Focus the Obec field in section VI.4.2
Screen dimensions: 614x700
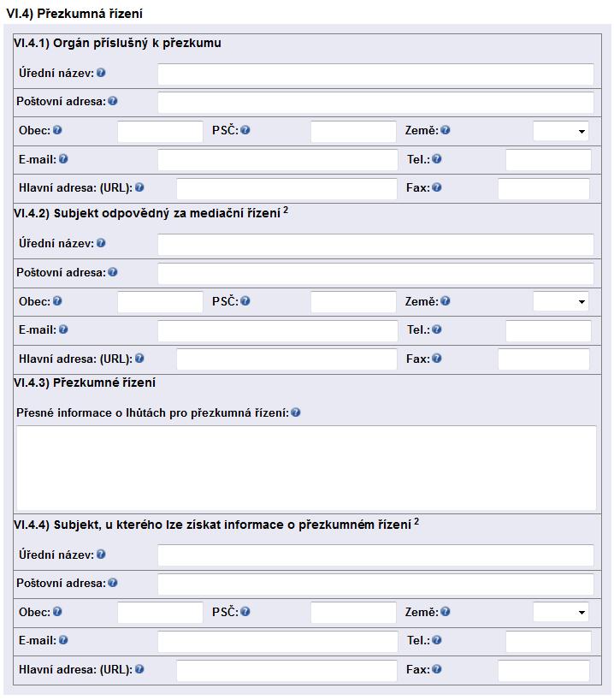click(x=160, y=302)
